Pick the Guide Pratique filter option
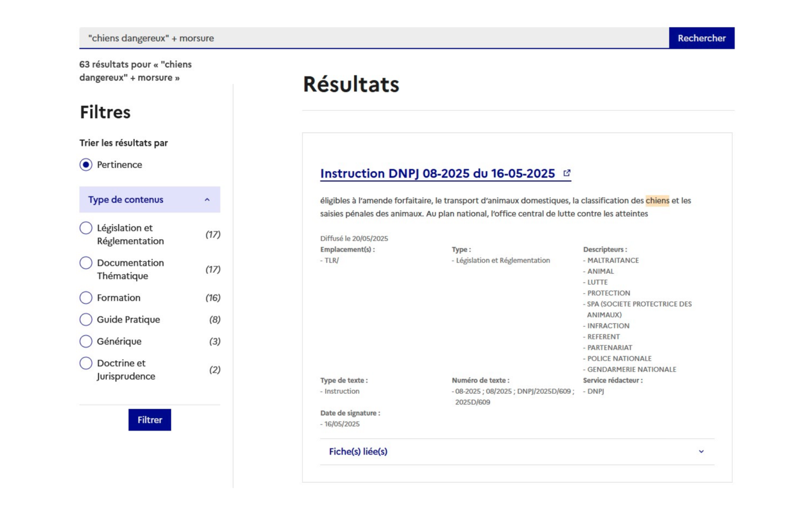The height and width of the screenshot is (525, 812). click(x=86, y=319)
